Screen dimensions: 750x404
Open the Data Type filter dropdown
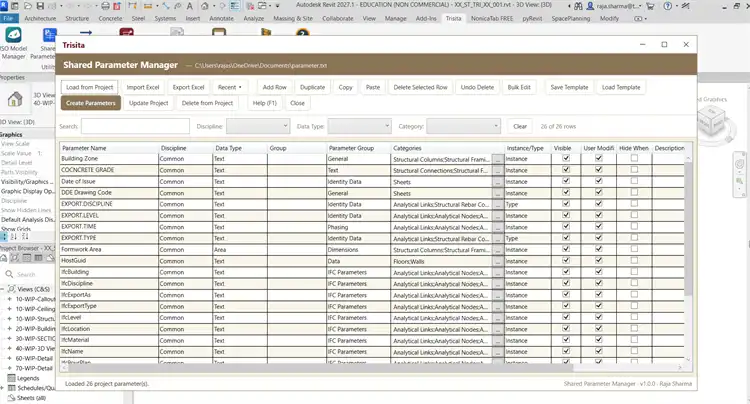pyautogui.click(x=360, y=126)
